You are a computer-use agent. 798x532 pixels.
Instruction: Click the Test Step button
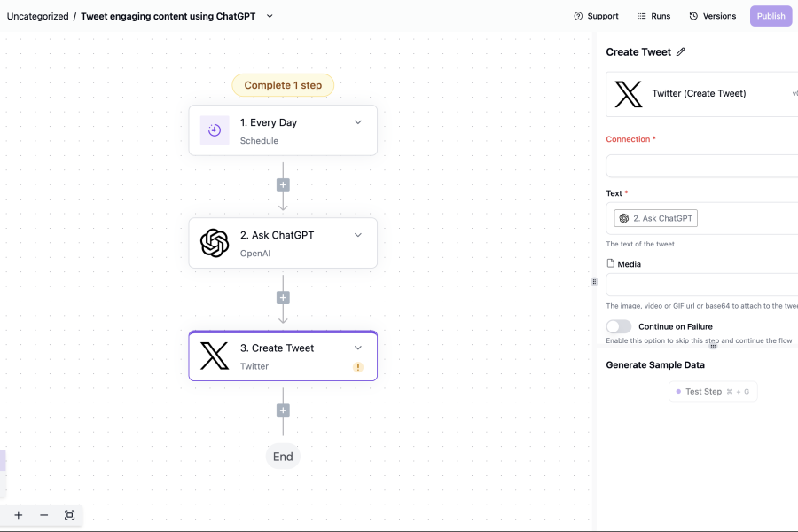point(713,392)
